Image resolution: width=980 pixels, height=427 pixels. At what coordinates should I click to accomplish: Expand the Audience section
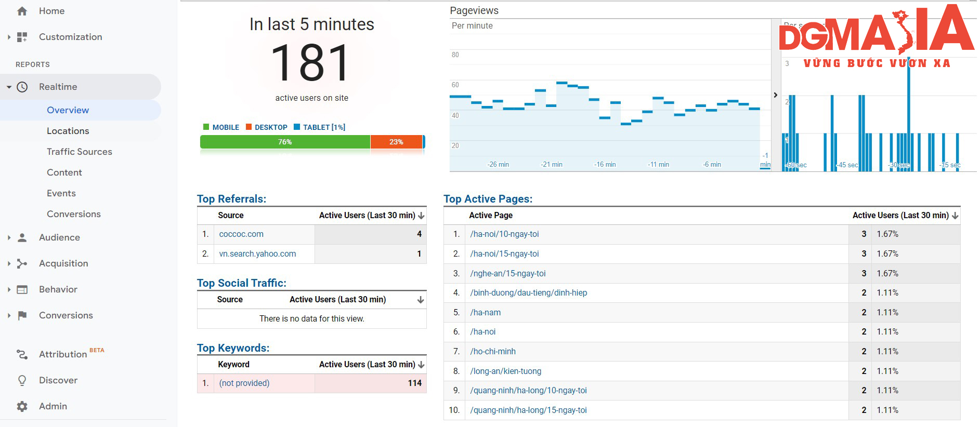tap(9, 237)
